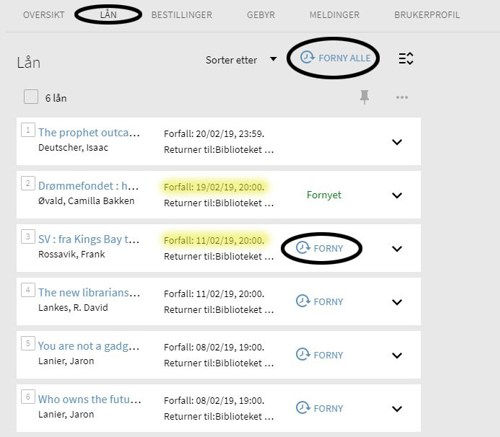The width and height of the screenshot is (500, 437).
Task: Open the three-dots more options icon
Action: [x=402, y=97]
